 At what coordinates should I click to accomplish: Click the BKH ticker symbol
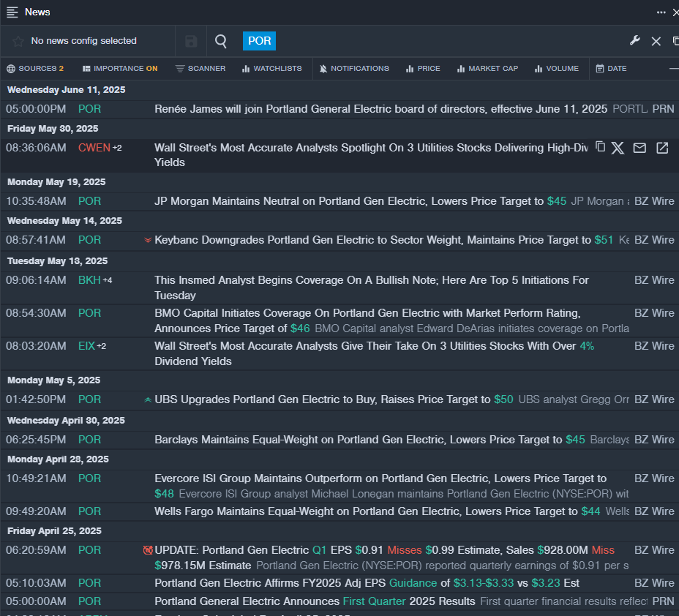click(89, 280)
